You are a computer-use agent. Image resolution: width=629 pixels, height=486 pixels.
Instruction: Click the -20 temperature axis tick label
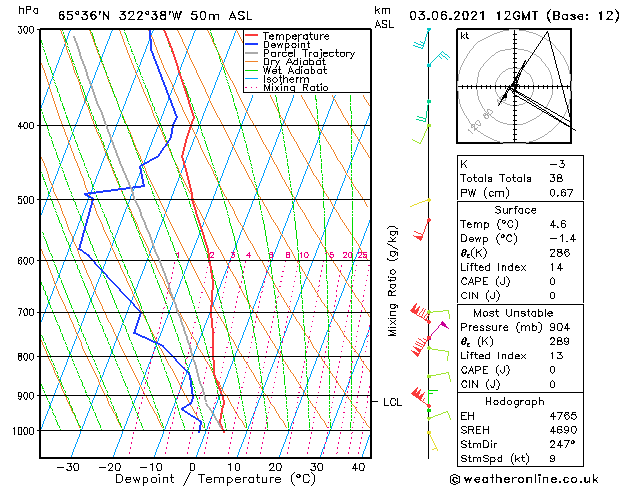point(110,467)
